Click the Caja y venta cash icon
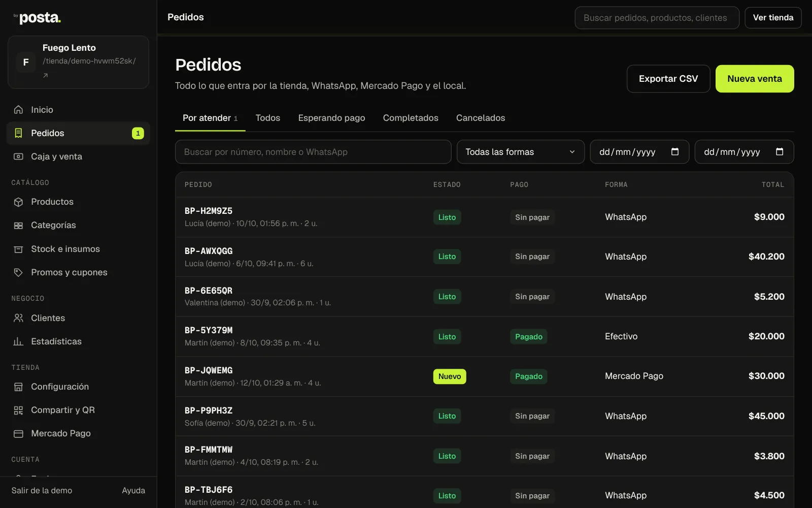Screen dimensions: 812x508 [x=18, y=156]
